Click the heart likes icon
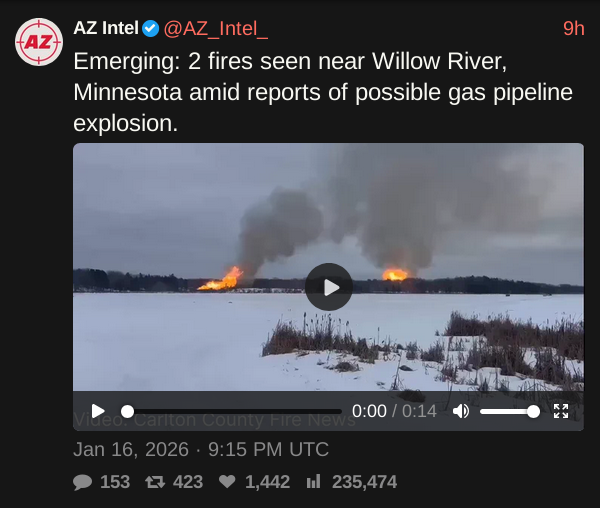The width and height of the screenshot is (600, 508). [x=227, y=482]
